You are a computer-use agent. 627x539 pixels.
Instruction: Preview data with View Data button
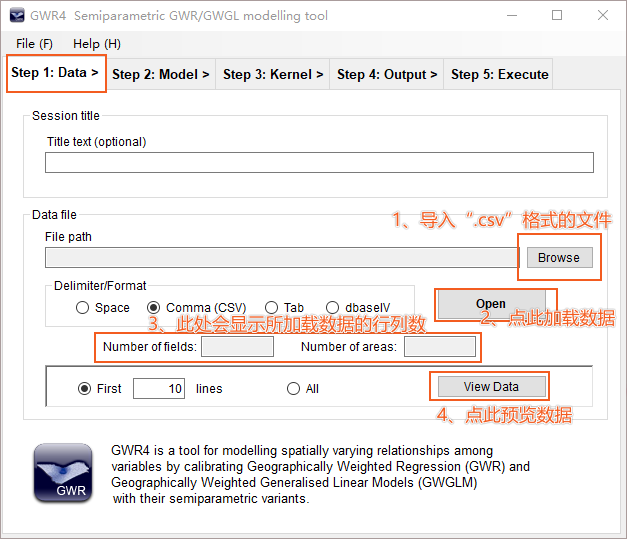(x=491, y=387)
